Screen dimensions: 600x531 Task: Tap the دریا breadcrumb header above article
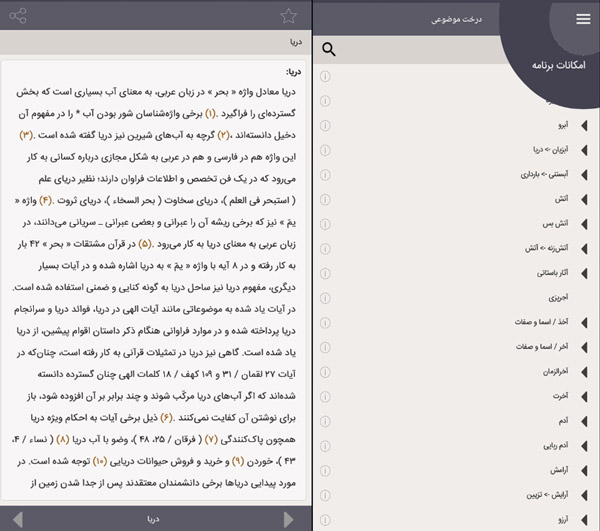pos(296,42)
